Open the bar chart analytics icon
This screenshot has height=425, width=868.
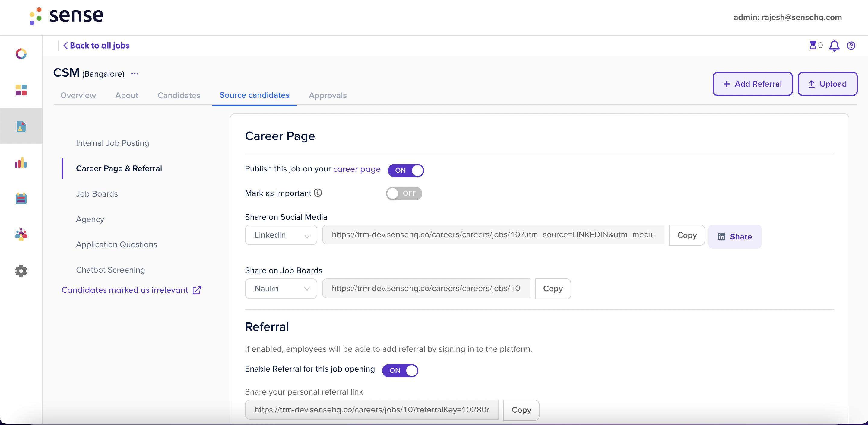[x=21, y=163]
